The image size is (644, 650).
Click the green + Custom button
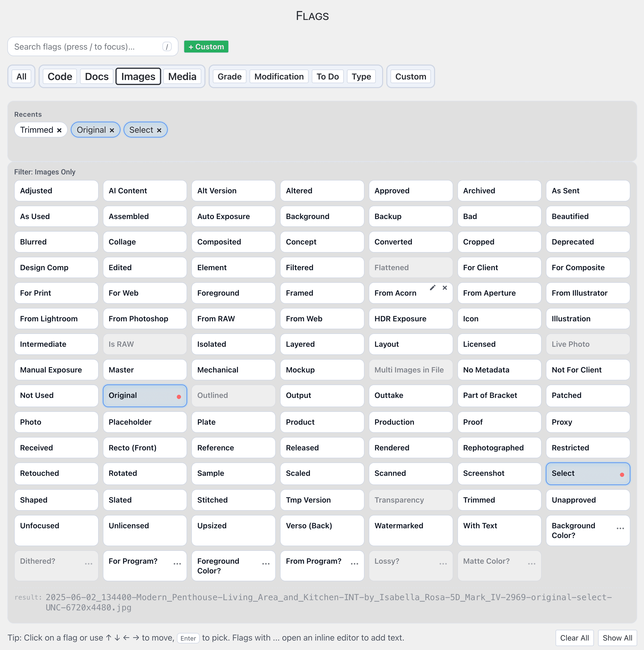tap(206, 47)
